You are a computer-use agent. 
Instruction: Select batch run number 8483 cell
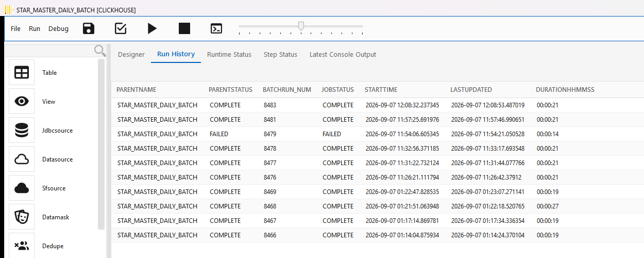pyautogui.click(x=270, y=105)
